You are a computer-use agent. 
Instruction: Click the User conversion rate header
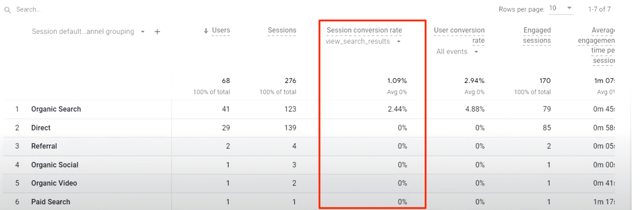point(459,35)
